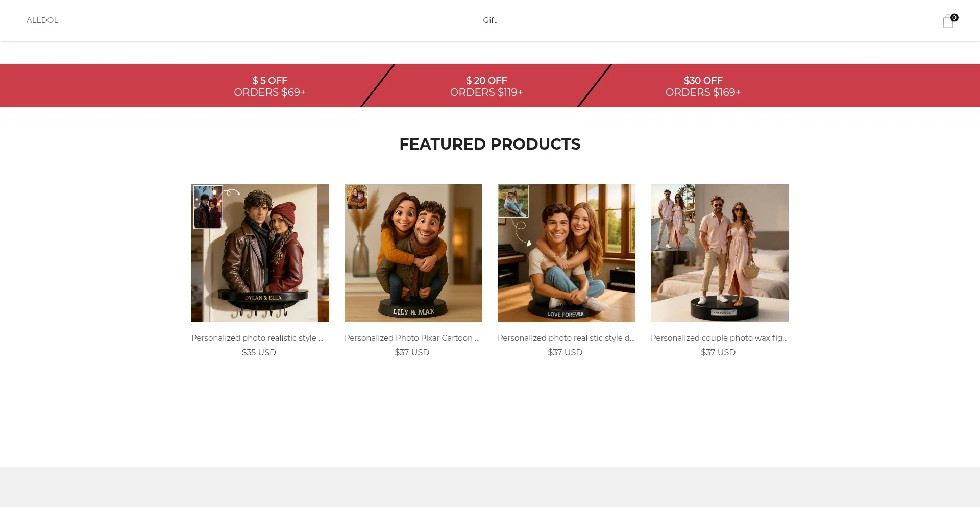
Task: Open 'Personalized couple photo wax fig...' product title
Action: [x=719, y=338]
